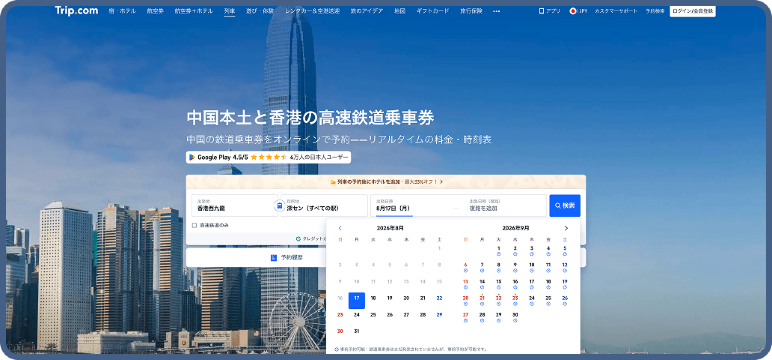The height and width of the screenshot is (360, 772).
Task: Open the 旅行保険 tab
Action: coord(471,11)
